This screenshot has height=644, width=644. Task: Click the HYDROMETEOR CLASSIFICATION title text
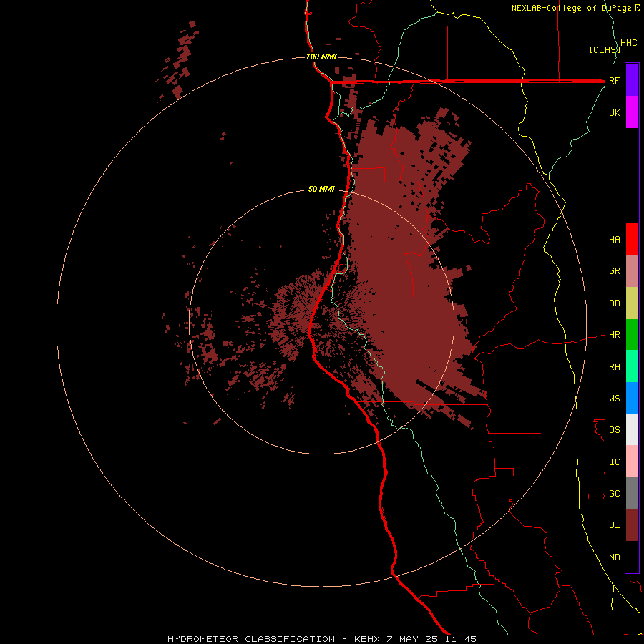[251, 639]
